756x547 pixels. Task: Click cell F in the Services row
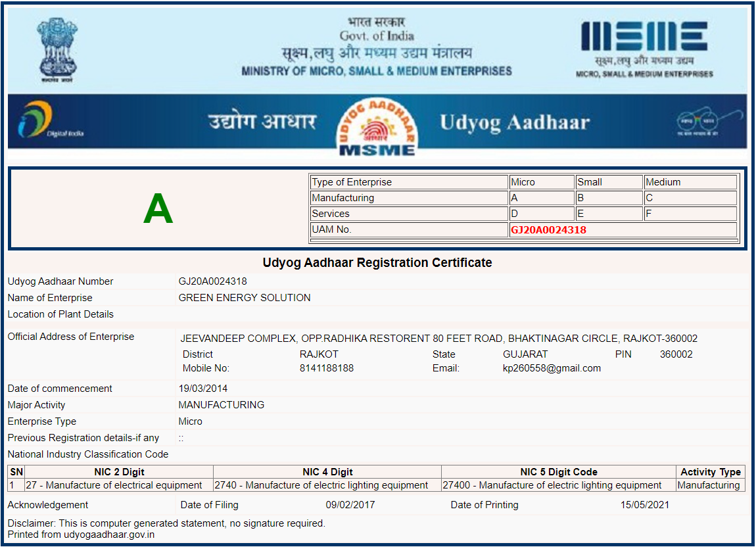click(690, 213)
